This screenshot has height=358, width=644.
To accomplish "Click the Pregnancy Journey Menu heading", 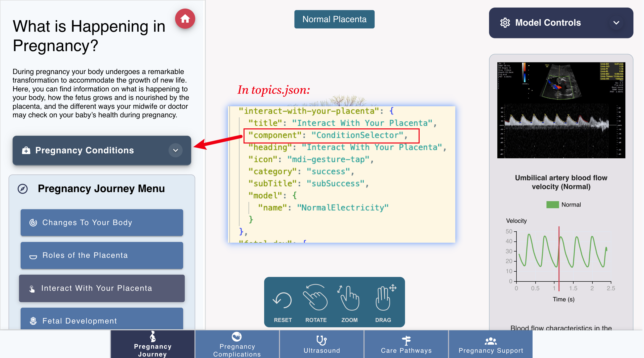I will point(101,189).
